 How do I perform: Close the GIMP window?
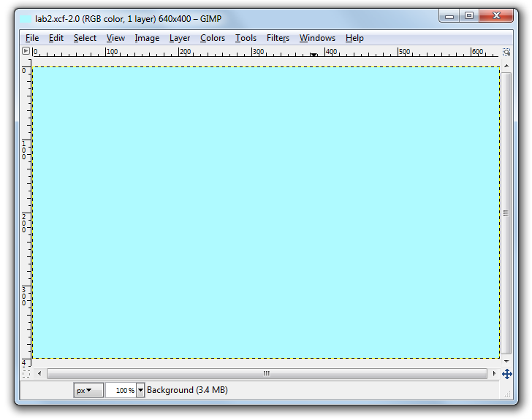(x=496, y=16)
